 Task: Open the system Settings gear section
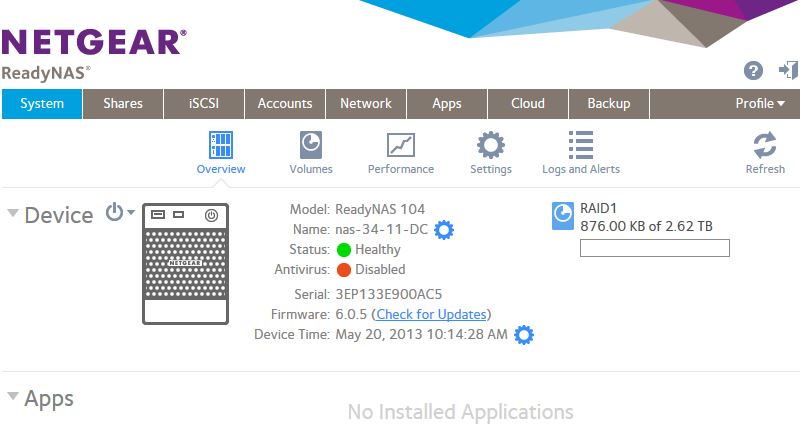[x=491, y=153]
